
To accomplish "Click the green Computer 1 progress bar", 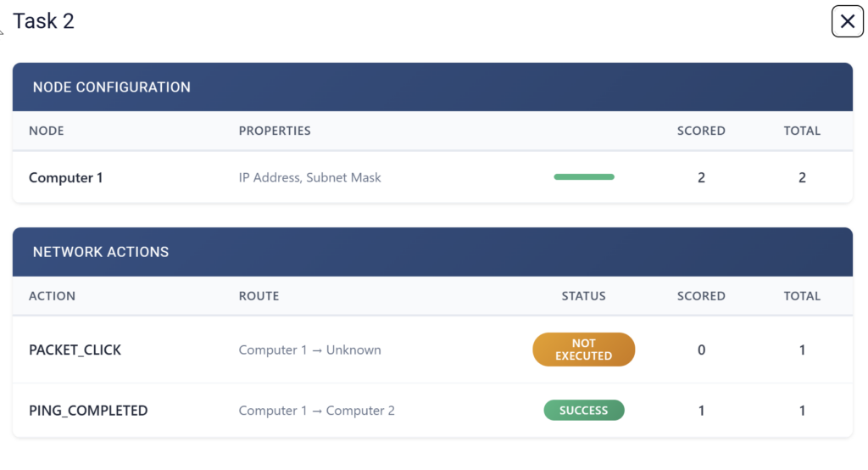I will tap(583, 177).
